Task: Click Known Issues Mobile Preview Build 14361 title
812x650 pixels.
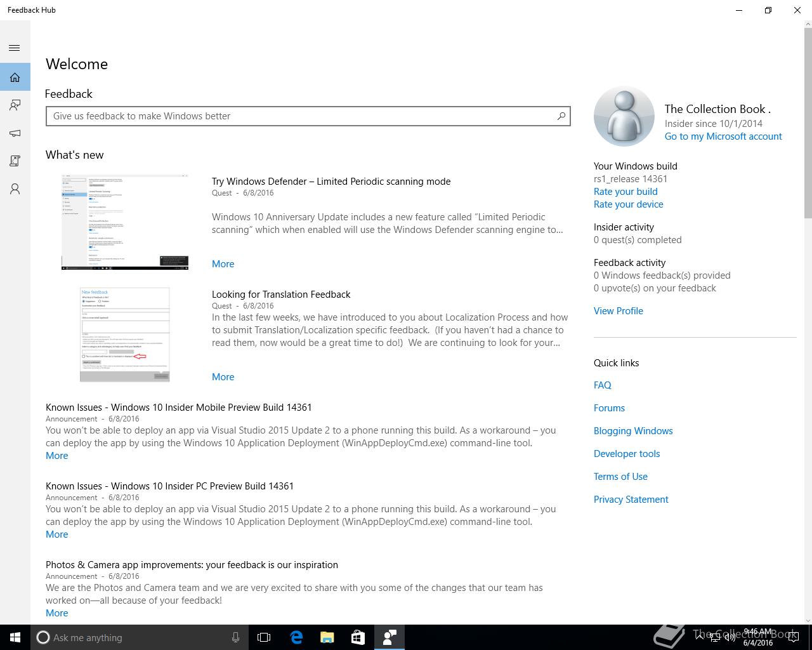Action: pos(179,408)
